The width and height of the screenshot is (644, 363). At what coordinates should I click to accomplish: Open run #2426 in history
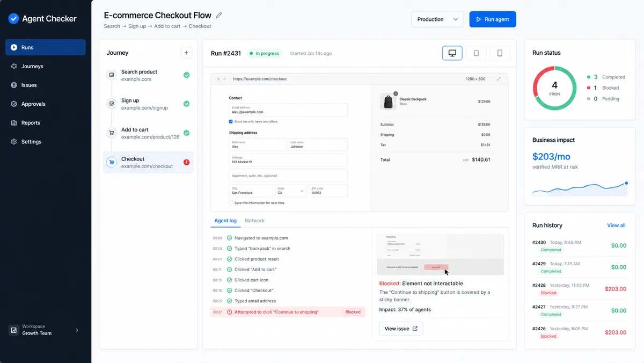pyautogui.click(x=580, y=332)
